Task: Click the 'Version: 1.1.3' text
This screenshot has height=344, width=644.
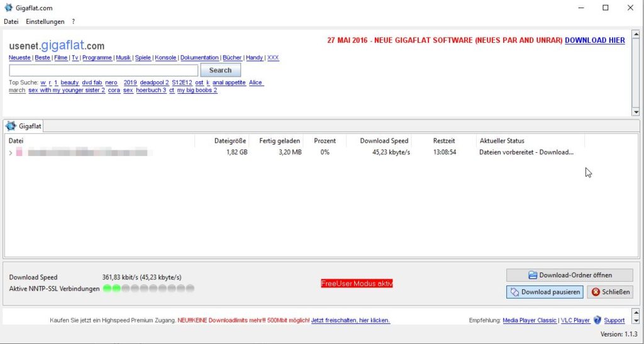Action: pyautogui.click(x=619, y=334)
